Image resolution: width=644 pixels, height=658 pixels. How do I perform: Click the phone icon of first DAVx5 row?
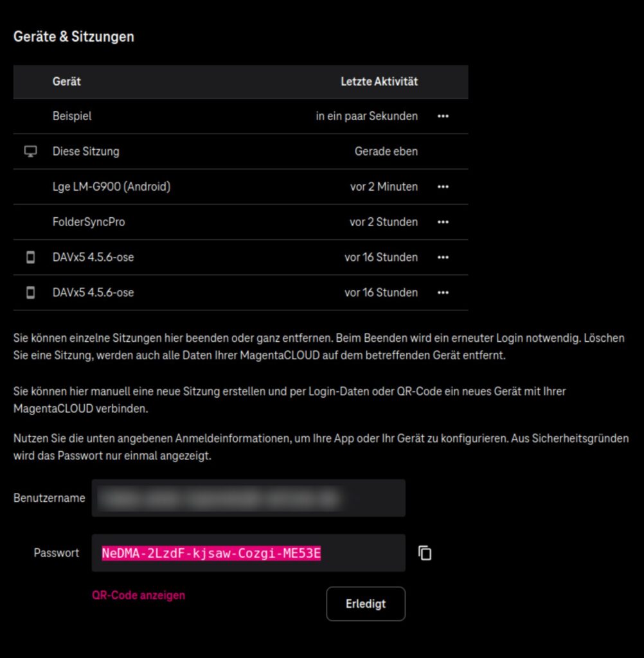[30, 257]
